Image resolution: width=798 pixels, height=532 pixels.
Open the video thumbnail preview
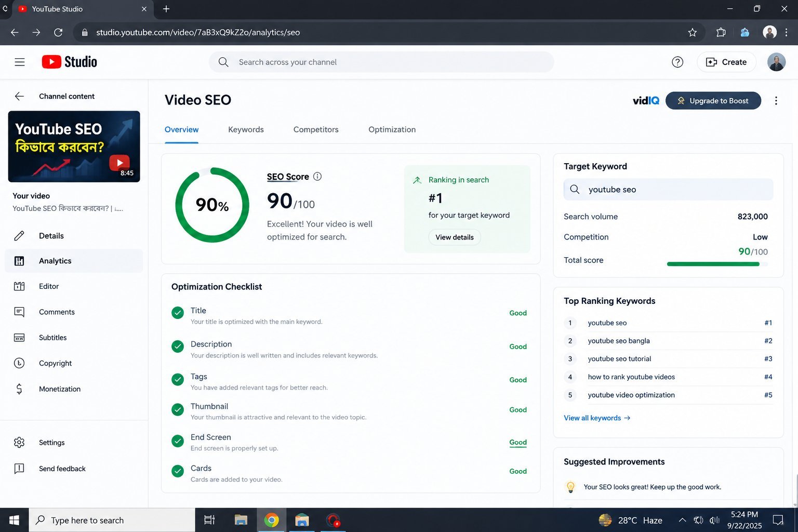(x=74, y=147)
